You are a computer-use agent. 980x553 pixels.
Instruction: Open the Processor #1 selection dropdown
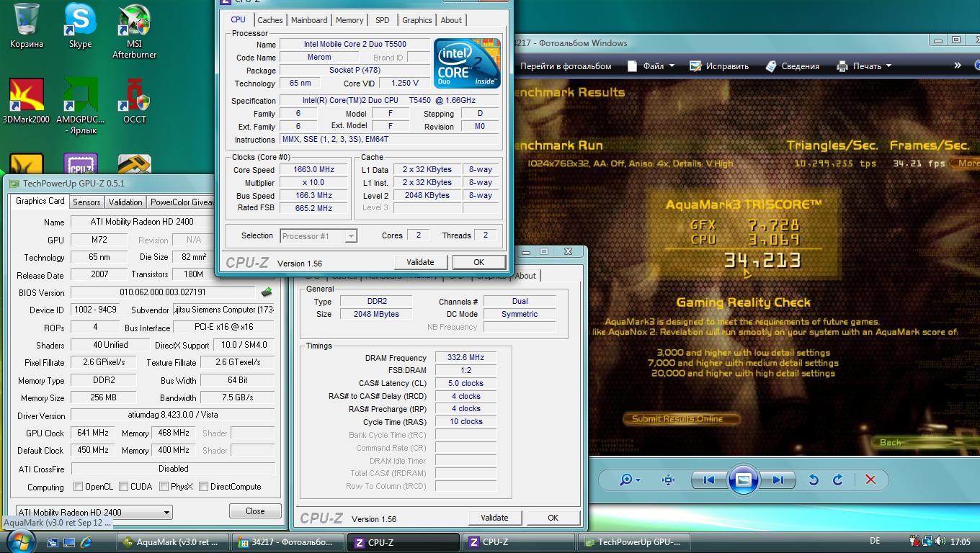[x=318, y=235]
